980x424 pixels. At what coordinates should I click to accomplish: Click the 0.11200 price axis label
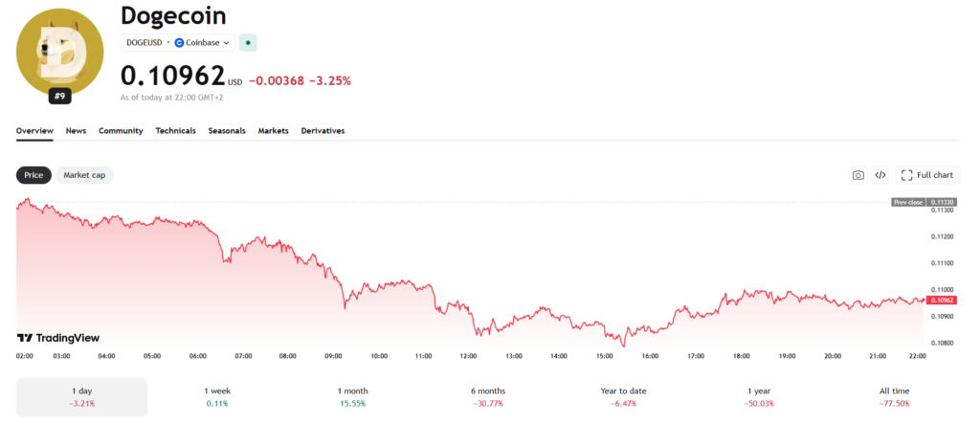(943, 237)
